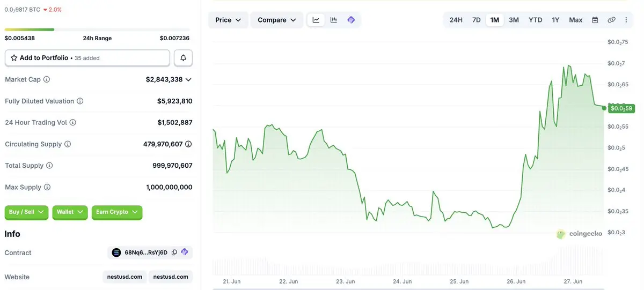Viewport: 644px width, 290px height.
Task: Open the Buy / Sell dropdown
Action: click(26, 212)
